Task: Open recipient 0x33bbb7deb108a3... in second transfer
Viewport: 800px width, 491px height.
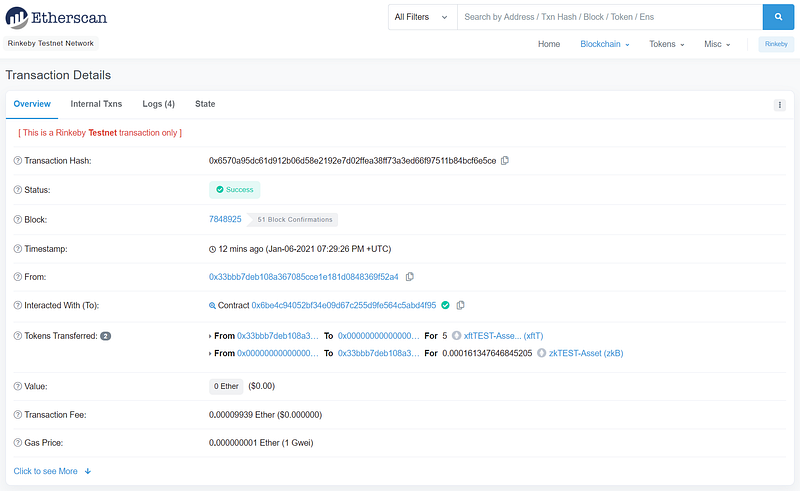Action: coord(379,353)
